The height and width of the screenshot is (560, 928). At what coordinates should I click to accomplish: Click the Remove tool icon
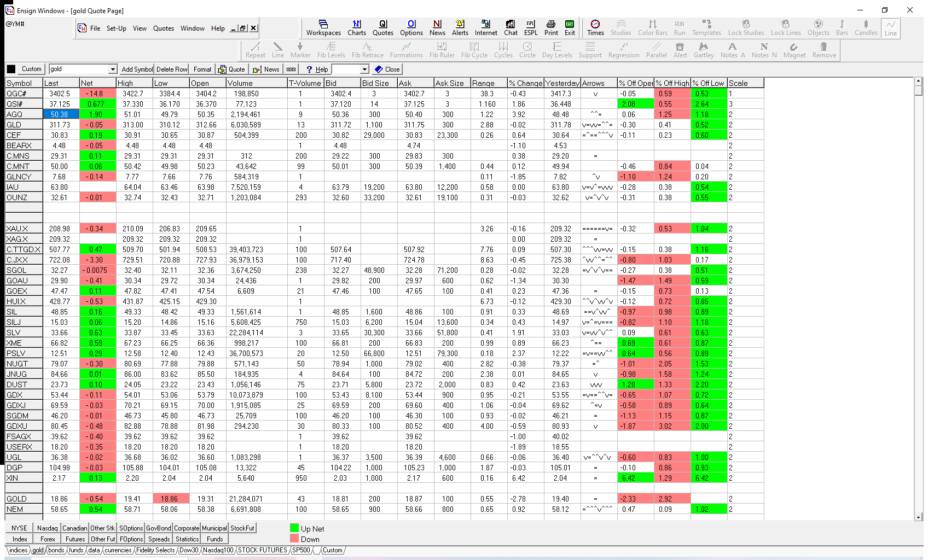(824, 50)
